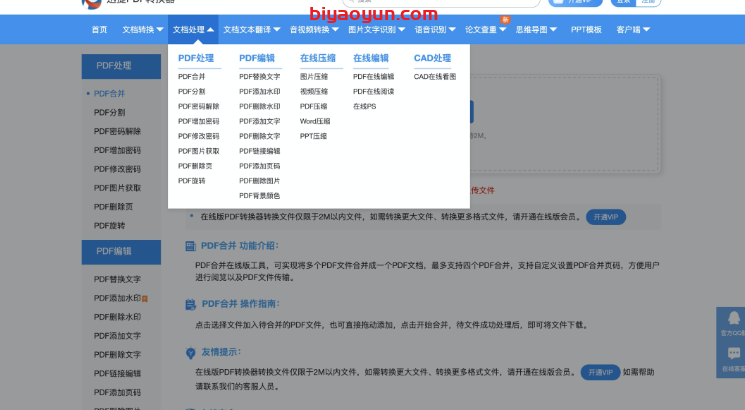The height and width of the screenshot is (410, 745).
Task: Expand the 客户端 nav dropdown
Action: (633, 29)
